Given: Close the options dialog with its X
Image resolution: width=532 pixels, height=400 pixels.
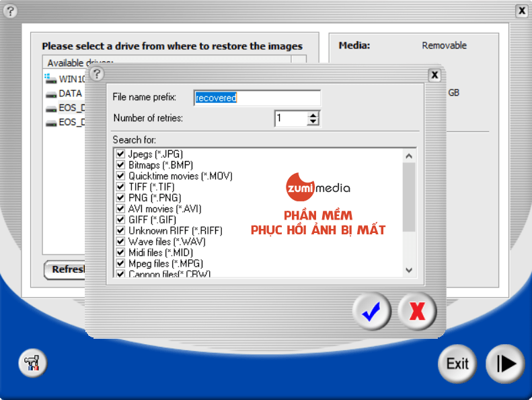Looking at the screenshot, I should pyautogui.click(x=434, y=75).
